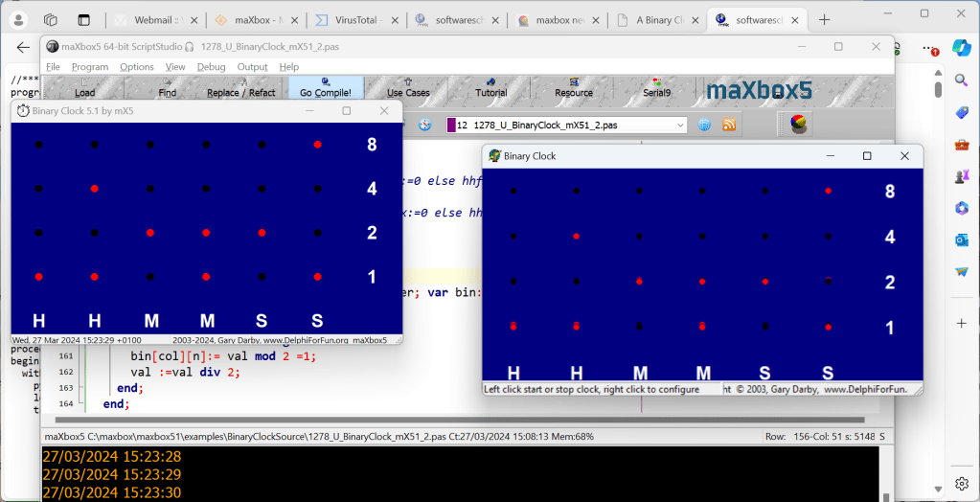This screenshot has height=502, width=980.
Task: Open the Use Cases tool
Action: 408,88
